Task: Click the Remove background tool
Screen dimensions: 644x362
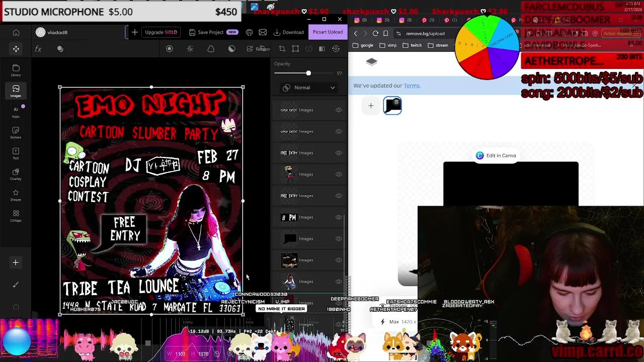Action: (x=258, y=49)
